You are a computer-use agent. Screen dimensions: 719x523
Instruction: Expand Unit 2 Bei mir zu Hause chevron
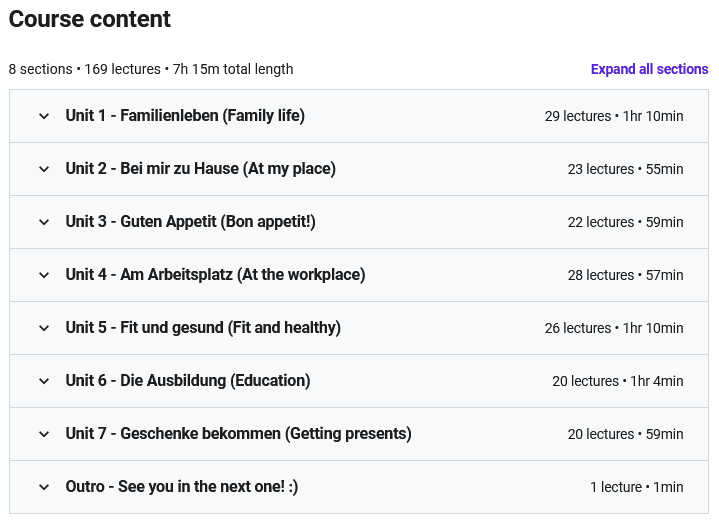[x=44, y=169]
